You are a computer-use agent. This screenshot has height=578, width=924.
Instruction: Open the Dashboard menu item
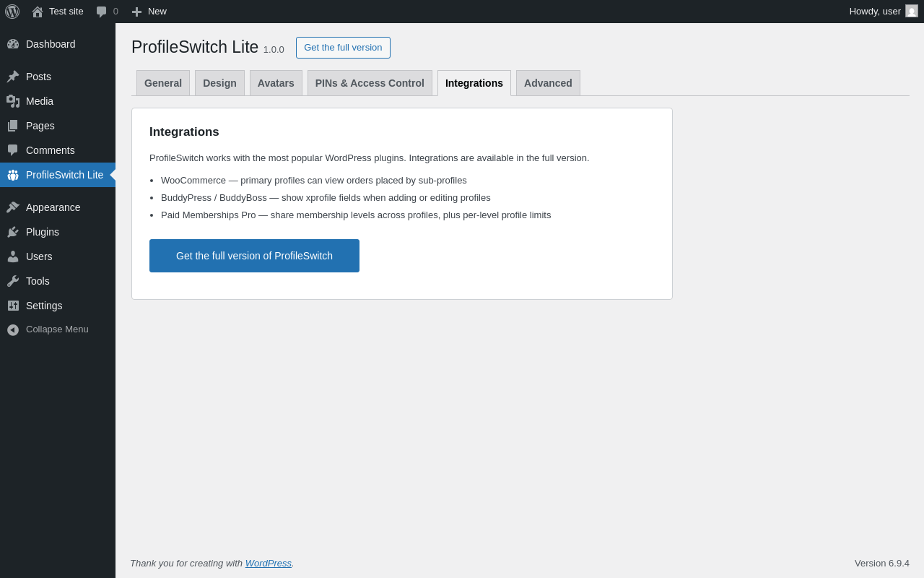click(x=58, y=44)
